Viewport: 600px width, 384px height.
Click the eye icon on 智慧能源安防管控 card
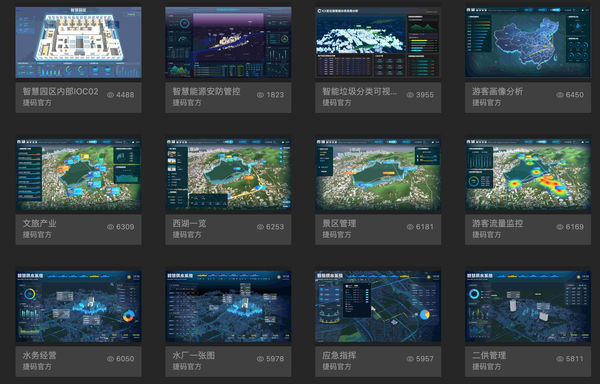[260, 95]
